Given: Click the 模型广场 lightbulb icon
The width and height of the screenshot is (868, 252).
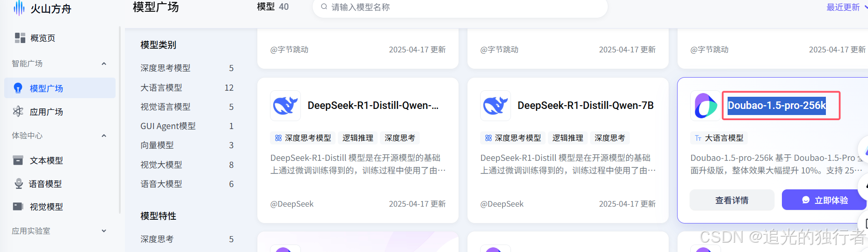Looking at the screenshot, I should [18, 88].
